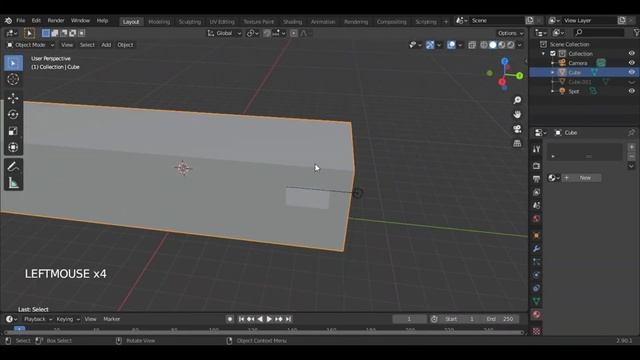Click the outliner search field
640x360 pixels.
click(x=599, y=32)
